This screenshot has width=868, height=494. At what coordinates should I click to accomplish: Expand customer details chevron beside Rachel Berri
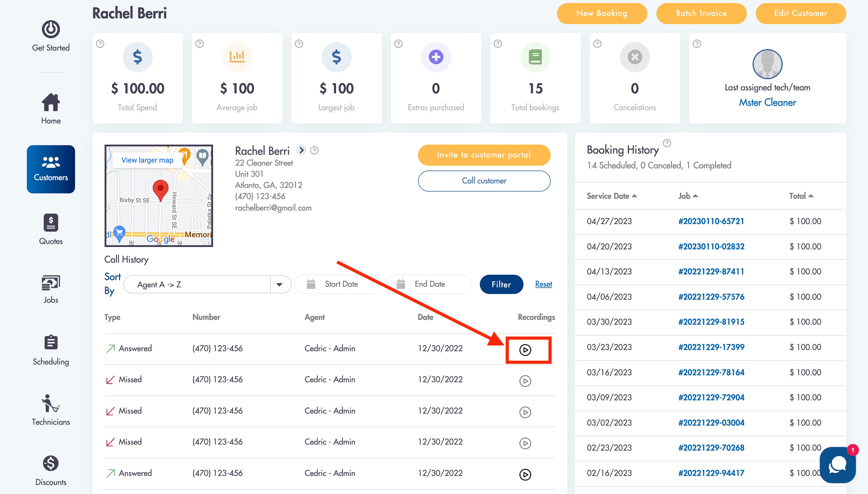301,150
